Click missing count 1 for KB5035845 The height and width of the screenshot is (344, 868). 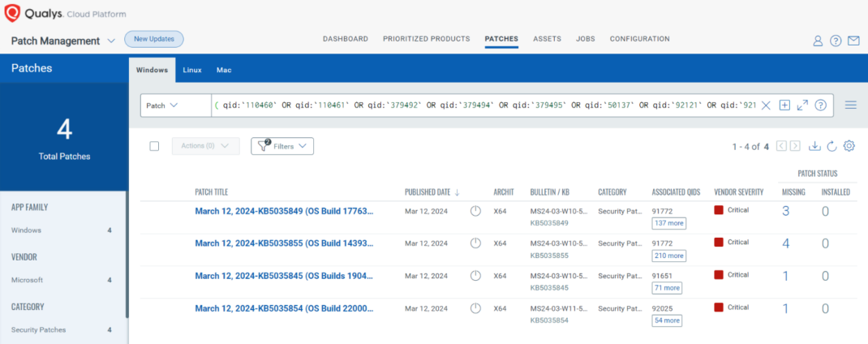tap(785, 276)
